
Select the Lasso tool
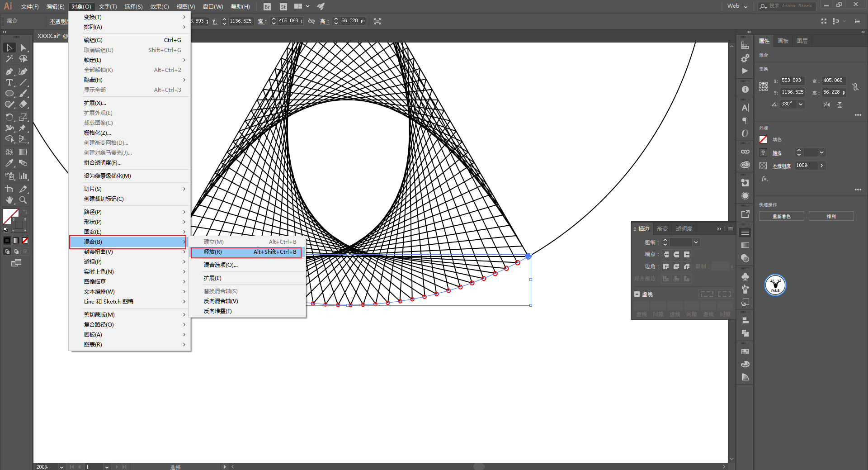pos(24,59)
